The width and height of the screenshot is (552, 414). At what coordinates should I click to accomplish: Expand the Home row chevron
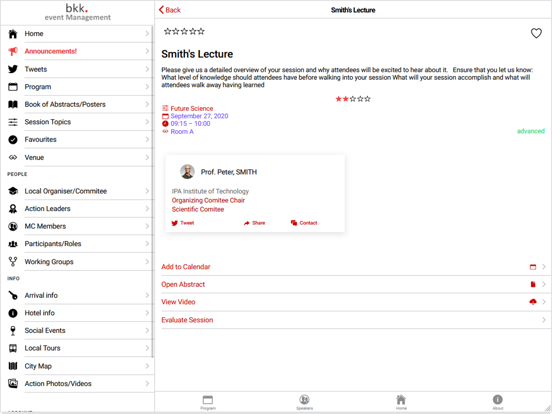[x=147, y=34]
